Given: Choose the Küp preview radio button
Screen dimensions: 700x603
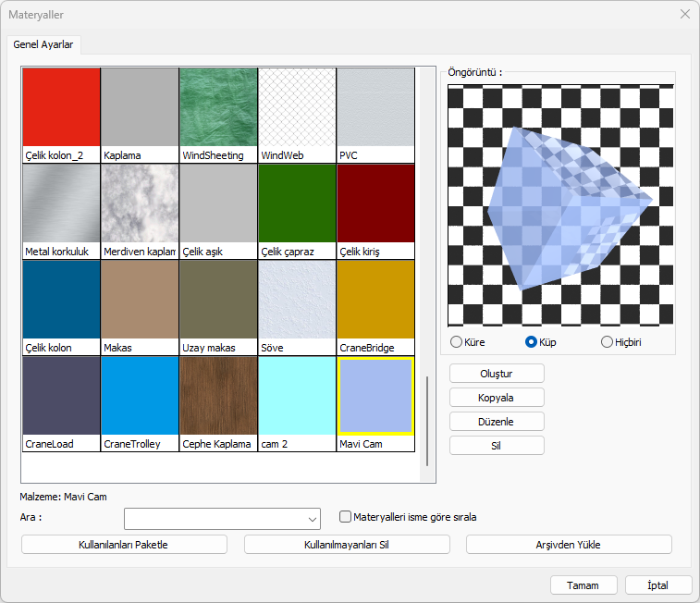Looking at the screenshot, I should (x=532, y=342).
